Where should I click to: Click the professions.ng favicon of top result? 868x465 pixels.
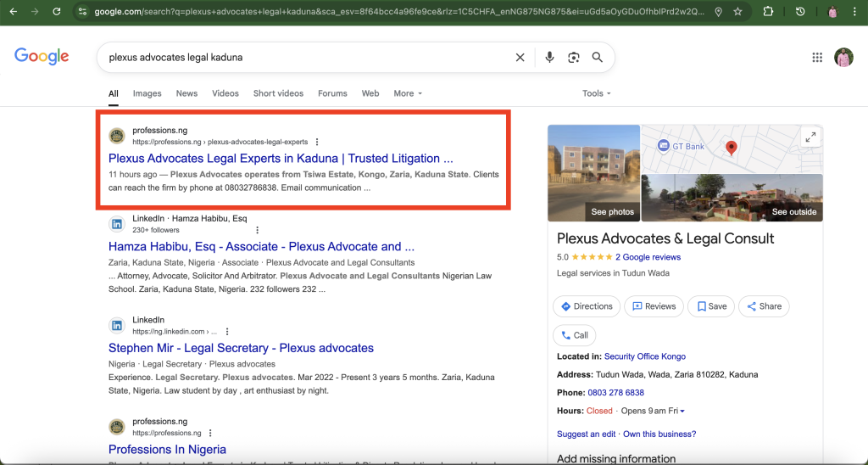click(117, 136)
